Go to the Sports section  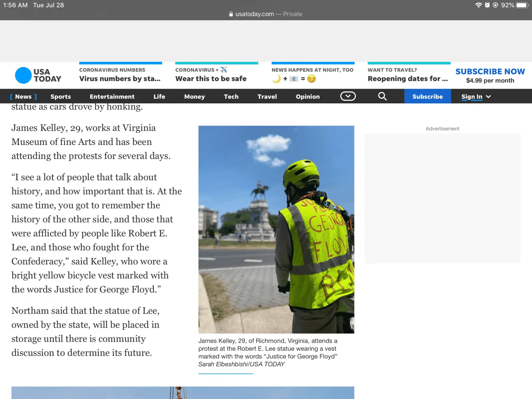click(x=61, y=97)
